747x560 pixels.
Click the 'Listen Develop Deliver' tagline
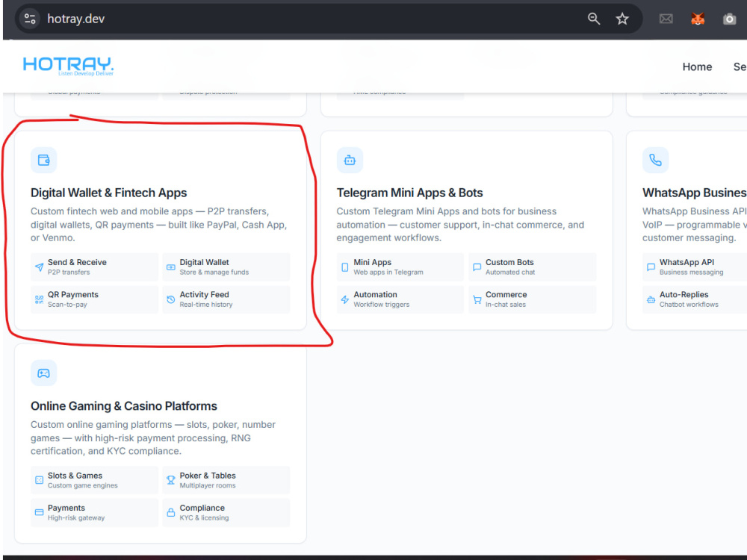click(86, 74)
